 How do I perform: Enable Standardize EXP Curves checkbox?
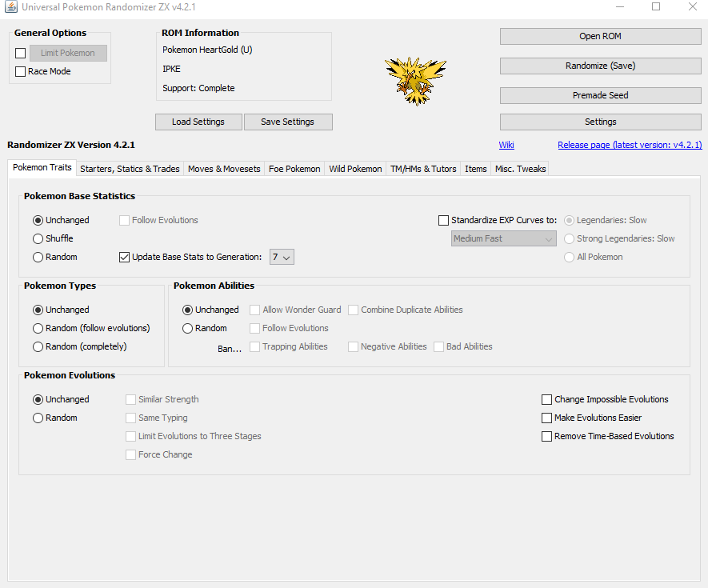click(x=443, y=220)
